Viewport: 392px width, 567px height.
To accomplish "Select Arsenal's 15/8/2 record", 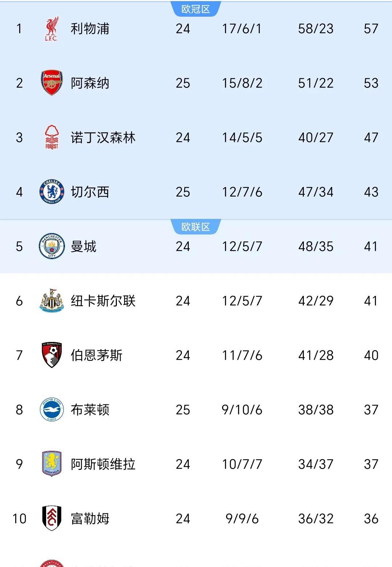I will coord(242,83).
